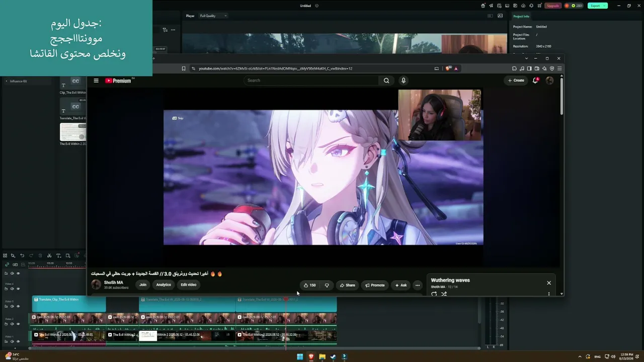Viewport: 644px width, 362px height.
Task: Click the Ask button under the video
Action: click(x=401, y=285)
